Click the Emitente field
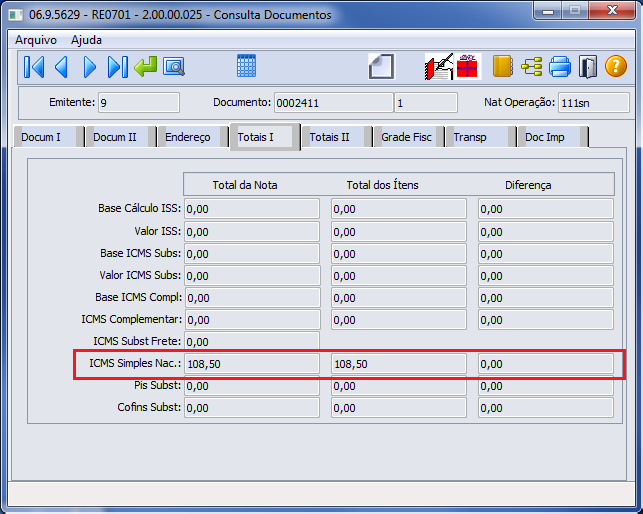Screen dimensions: 643x514 click(x=139, y=103)
